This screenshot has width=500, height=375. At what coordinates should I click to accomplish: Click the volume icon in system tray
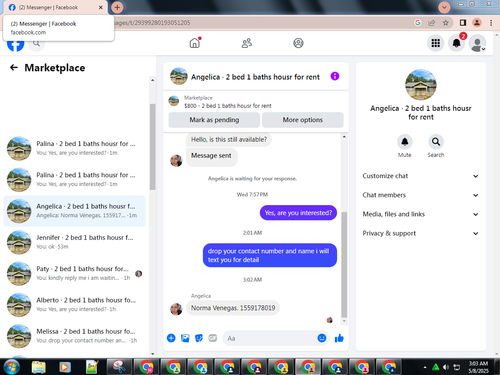pos(446,367)
